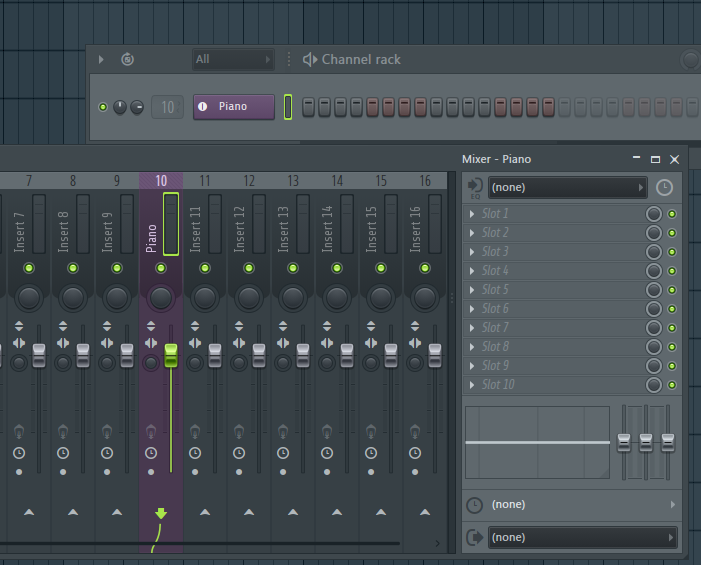Expand Slot 1 plugin menu arrow
The width and height of the screenshot is (701, 565).
tap(472, 214)
